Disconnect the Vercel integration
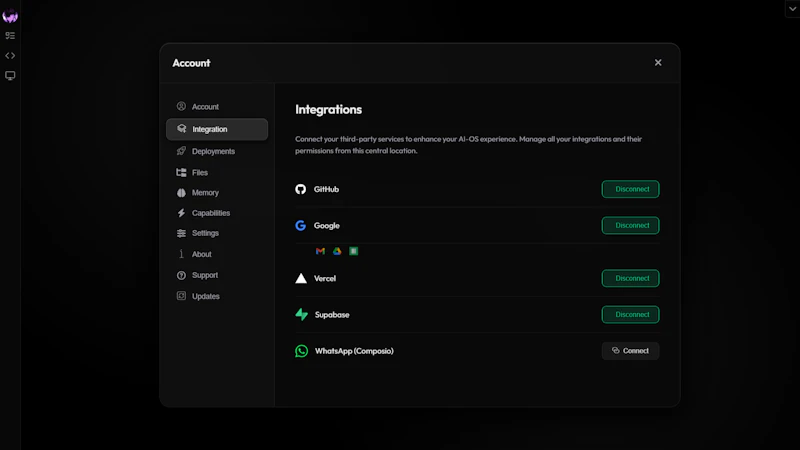The image size is (800, 450). (x=631, y=279)
